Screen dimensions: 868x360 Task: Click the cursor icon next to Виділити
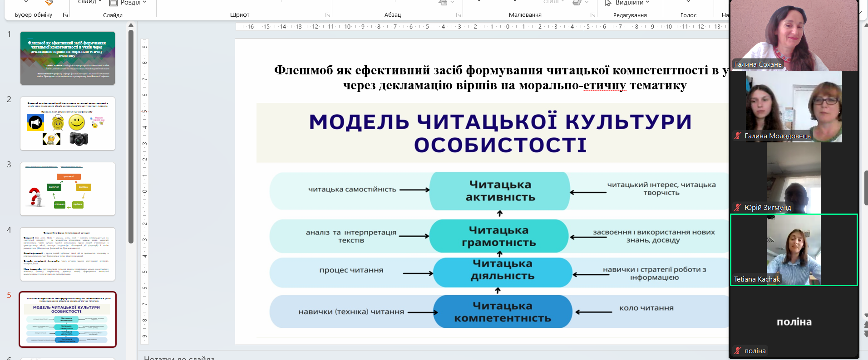(608, 3)
